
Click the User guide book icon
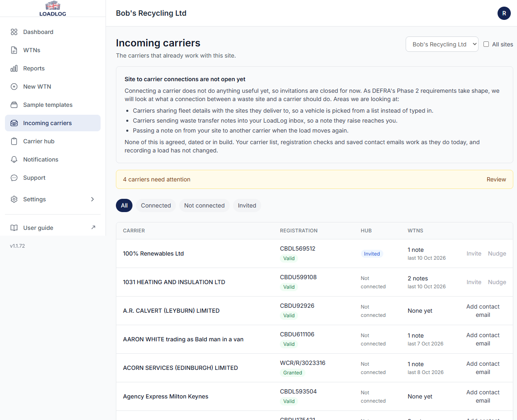pos(14,228)
